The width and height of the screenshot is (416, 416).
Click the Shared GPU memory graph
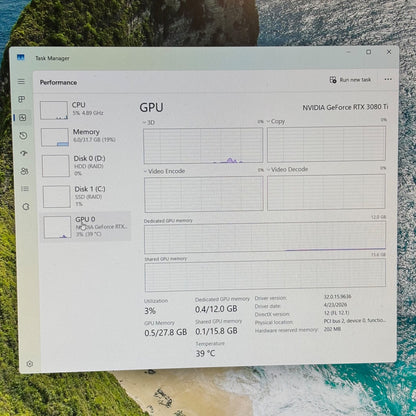coord(265,275)
